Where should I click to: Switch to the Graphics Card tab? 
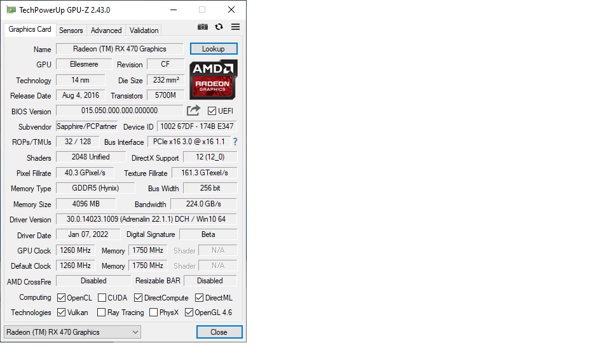click(30, 29)
